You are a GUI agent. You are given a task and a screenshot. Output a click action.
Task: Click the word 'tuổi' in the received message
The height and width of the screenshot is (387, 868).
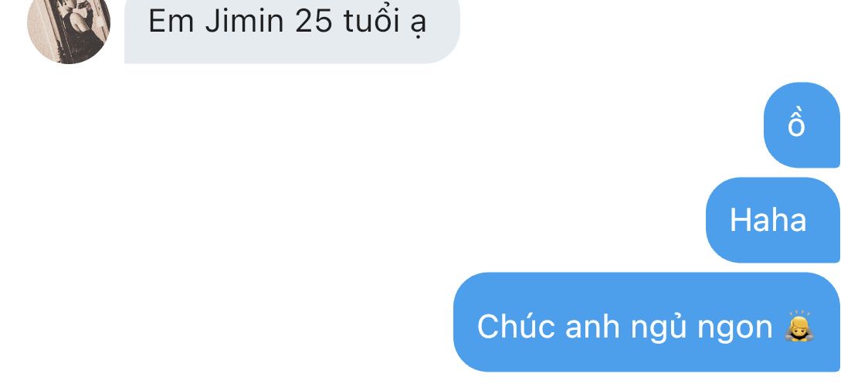pyautogui.click(x=371, y=21)
